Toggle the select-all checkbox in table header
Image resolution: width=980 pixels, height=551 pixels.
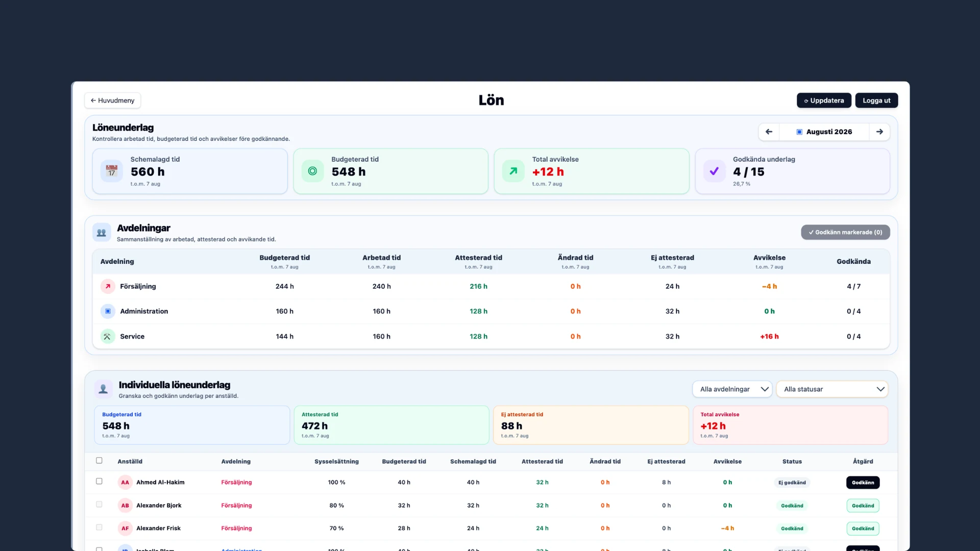(x=99, y=461)
